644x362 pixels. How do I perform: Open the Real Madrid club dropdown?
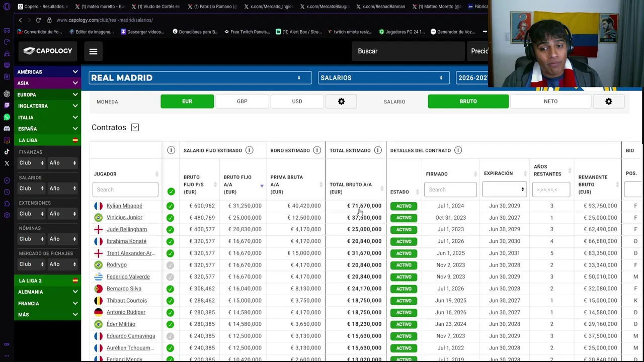coord(200,78)
